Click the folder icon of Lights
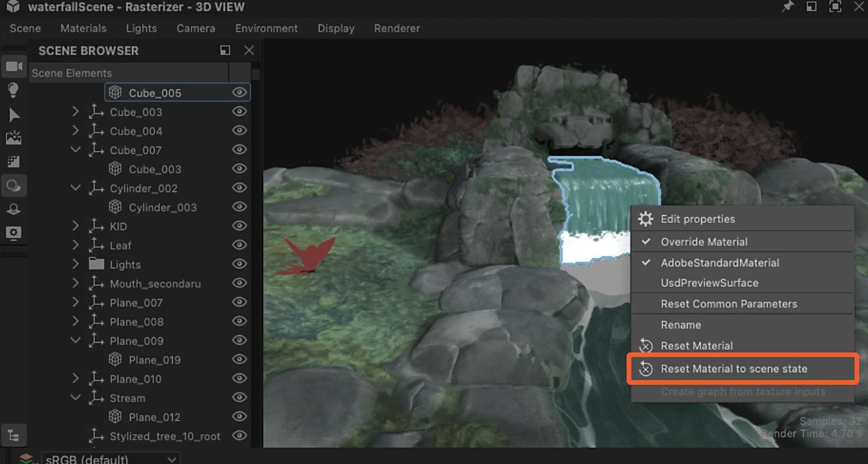The width and height of the screenshot is (868, 464). 96,264
